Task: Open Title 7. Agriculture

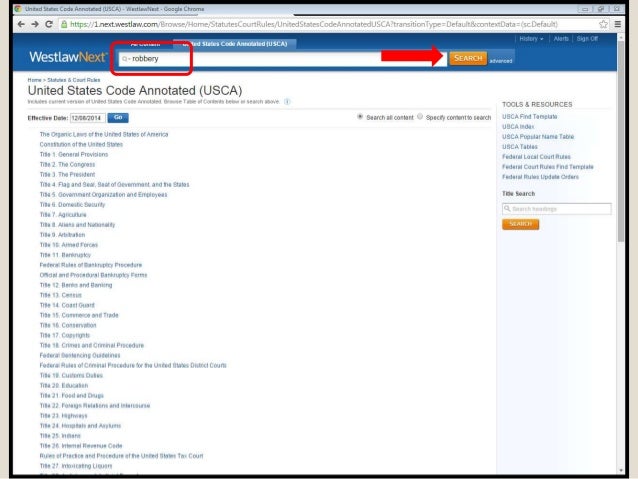Action: coord(63,215)
